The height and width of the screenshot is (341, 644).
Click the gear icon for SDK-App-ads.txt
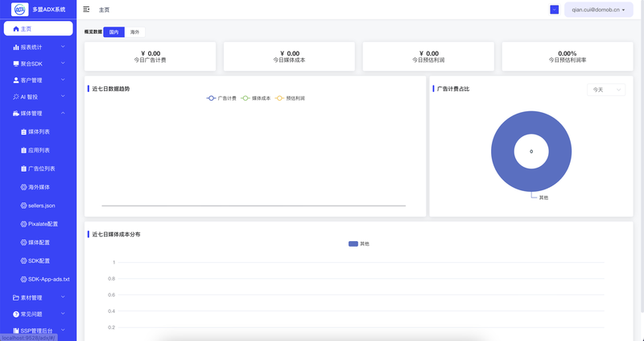pyautogui.click(x=23, y=279)
